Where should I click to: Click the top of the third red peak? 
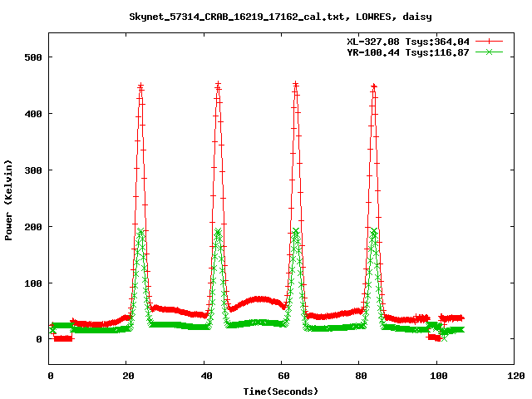[x=296, y=85]
